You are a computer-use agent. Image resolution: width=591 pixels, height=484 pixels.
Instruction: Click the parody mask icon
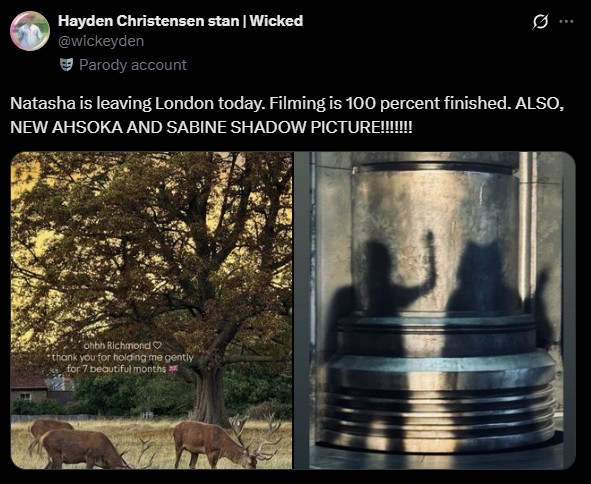pyautogui.click(x=66, y=65)
